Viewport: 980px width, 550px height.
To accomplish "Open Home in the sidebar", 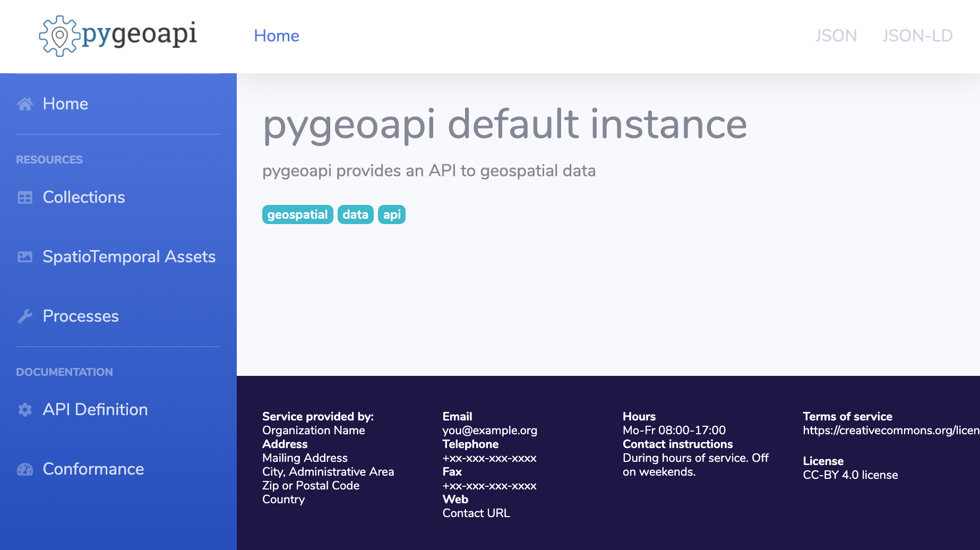I will [65, 104].
